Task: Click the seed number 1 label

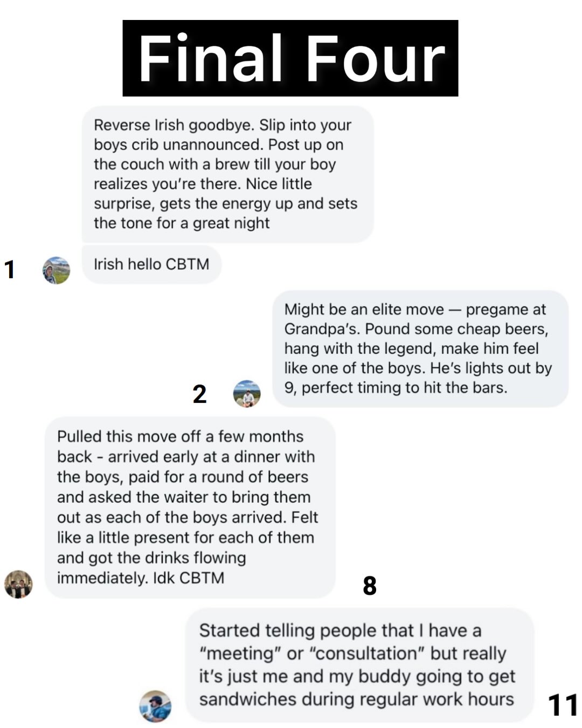Action: point(9,269)
